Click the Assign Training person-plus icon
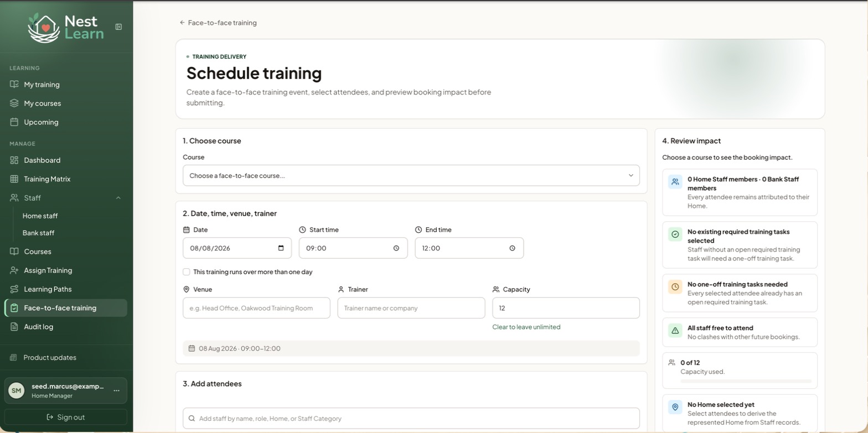 14,270
